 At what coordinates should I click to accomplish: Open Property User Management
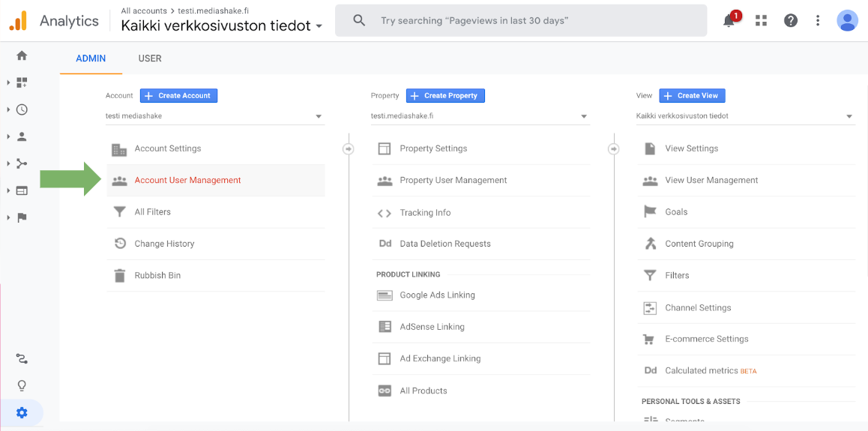pyautogui.click(x=481, y=181)
